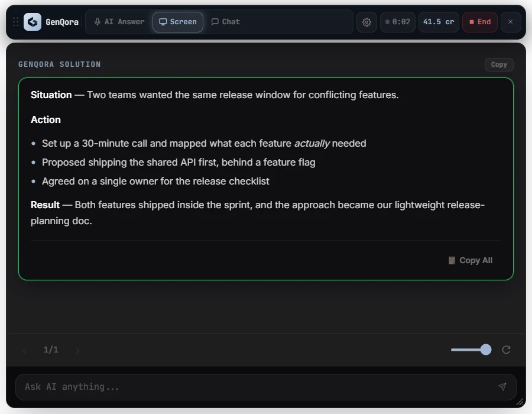This screenshot has height=414, width=532.
Task: Open the Chat tab
Action: pos(226,22)
